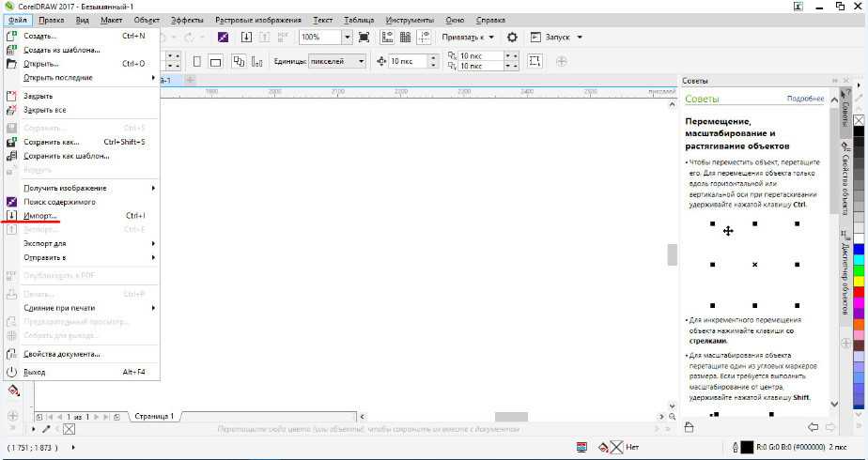Click 'Сохранить как...' menu entry
The image size is (868, 460).
52,142
